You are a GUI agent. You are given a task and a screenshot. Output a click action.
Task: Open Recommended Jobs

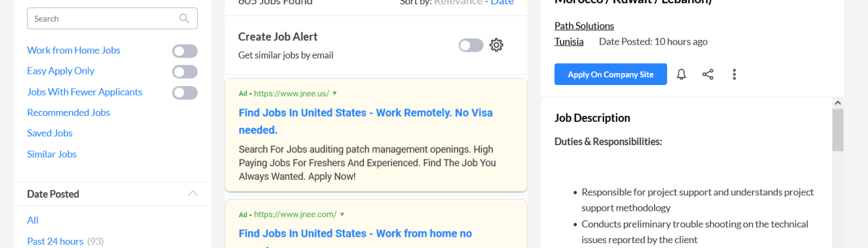68,112
